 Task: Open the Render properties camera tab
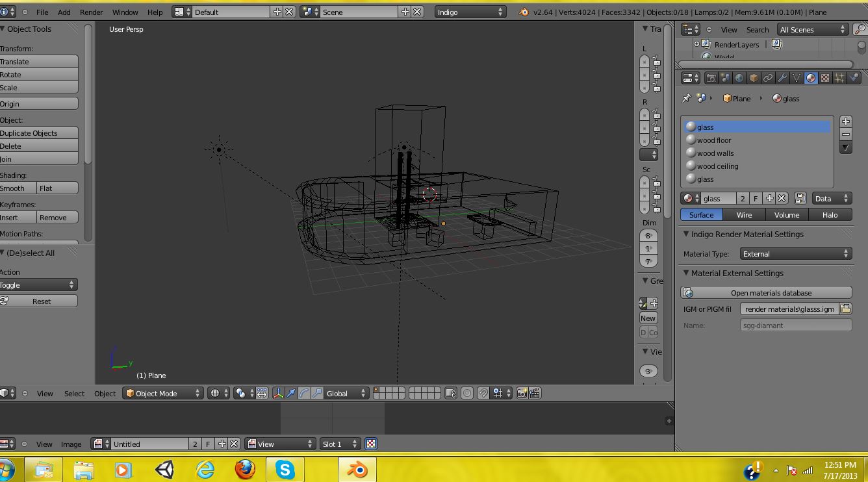[x=711, y=78]
